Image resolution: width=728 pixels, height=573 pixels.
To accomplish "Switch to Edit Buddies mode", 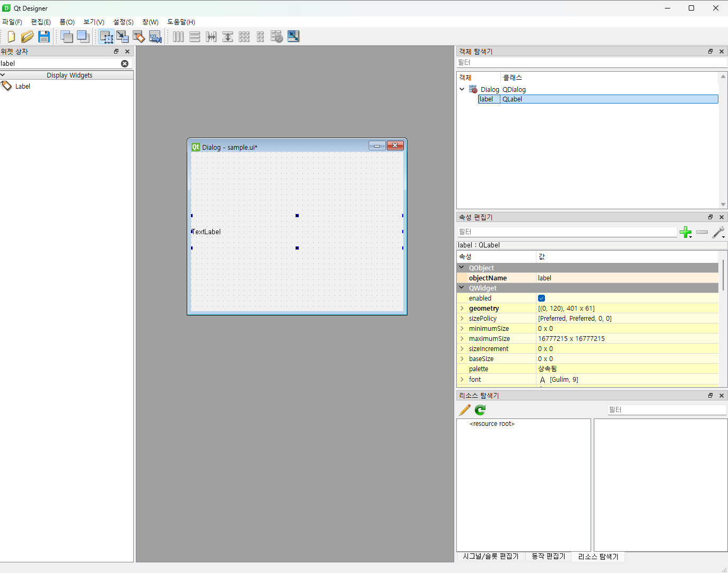I will coord(139,37).
